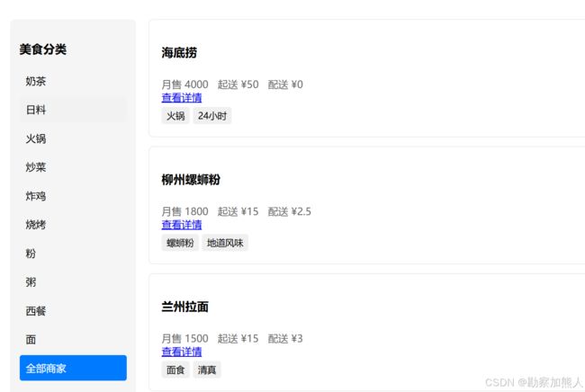Click the 24小时 tag

click(x=212, y=116)
